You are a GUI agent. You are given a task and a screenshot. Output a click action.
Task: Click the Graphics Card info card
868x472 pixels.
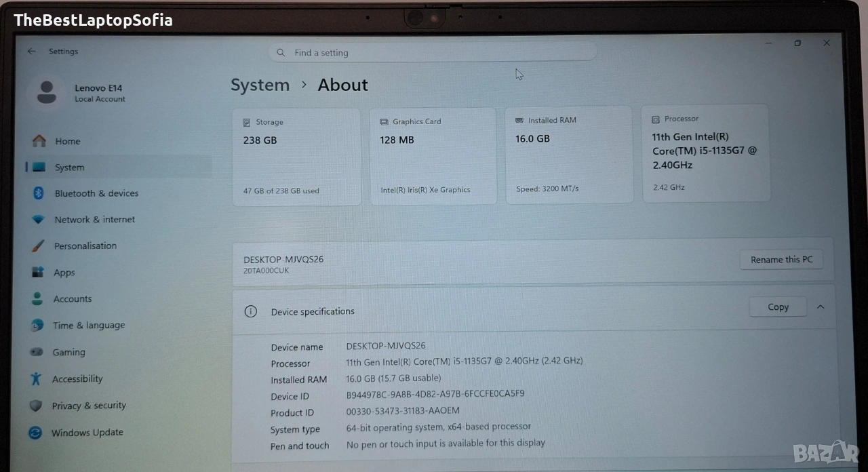pyautogui.click(x=433, y=156)
